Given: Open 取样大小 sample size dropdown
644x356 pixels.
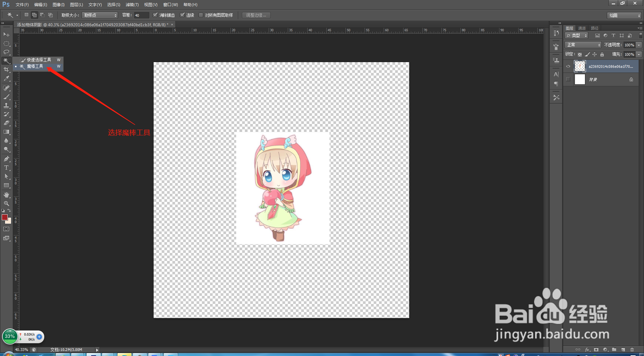Looking at the screenshot, I should coord(100,15).
